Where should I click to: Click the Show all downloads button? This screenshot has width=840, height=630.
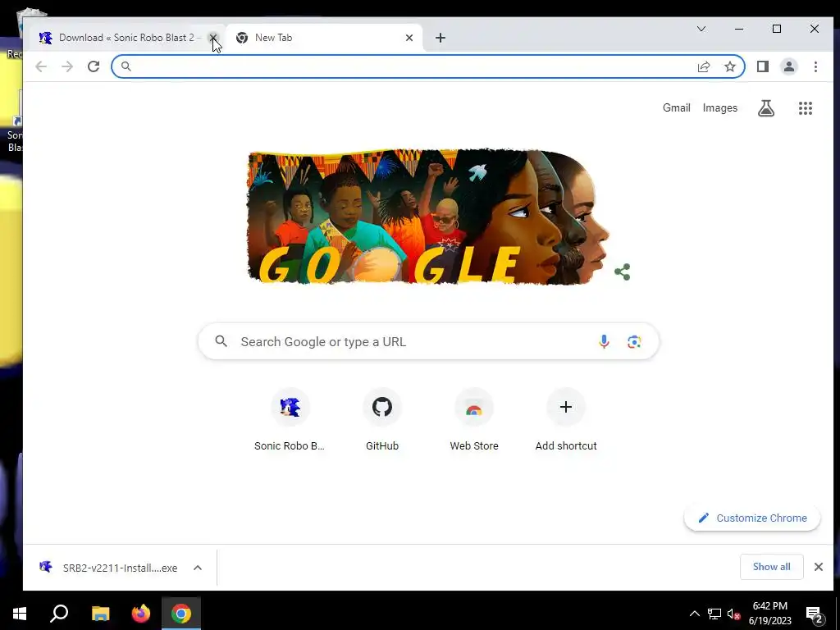tap(771, 567)
